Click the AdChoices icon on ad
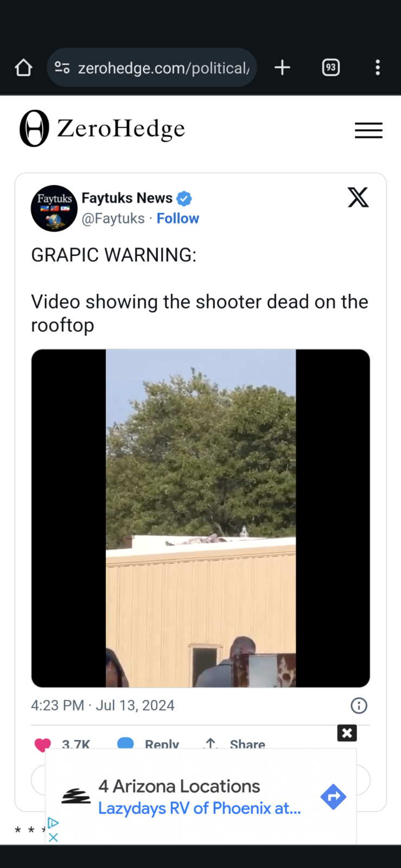Screen dimensions: 401x868 53,824
